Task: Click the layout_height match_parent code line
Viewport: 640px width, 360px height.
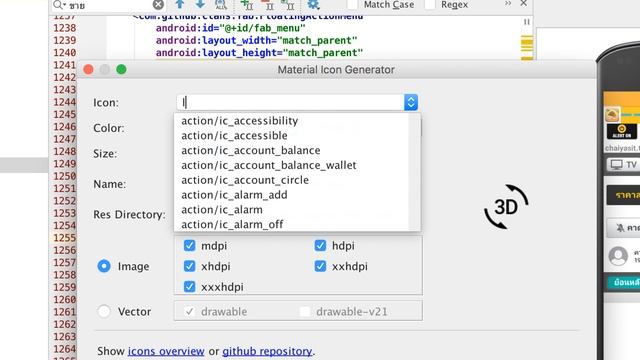Action: point(259,53)
